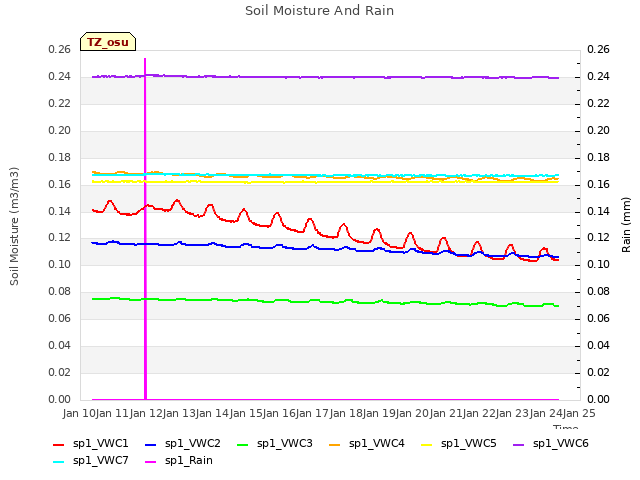640x480 pixels.
Task: Click the TZ_osu site label tag
Action: (x=108, y=42)
